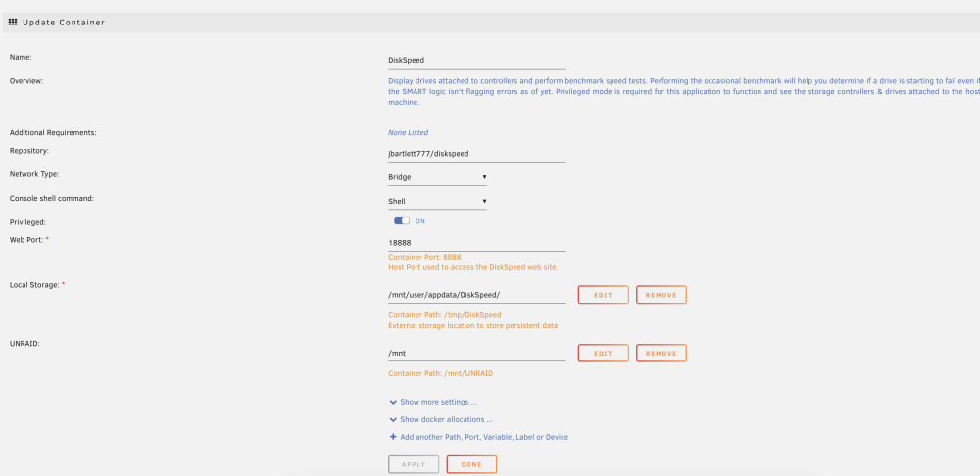Image resolution: width=980 pixels, height=476 pixels.
Task: Click the Done button
Action: pos(471,465)
